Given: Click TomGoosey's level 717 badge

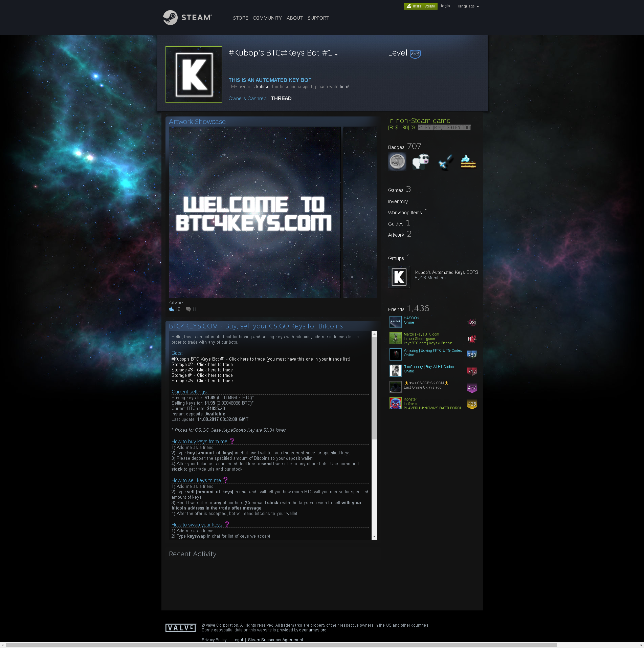Looking at the screenshot, I should (472, 371).
